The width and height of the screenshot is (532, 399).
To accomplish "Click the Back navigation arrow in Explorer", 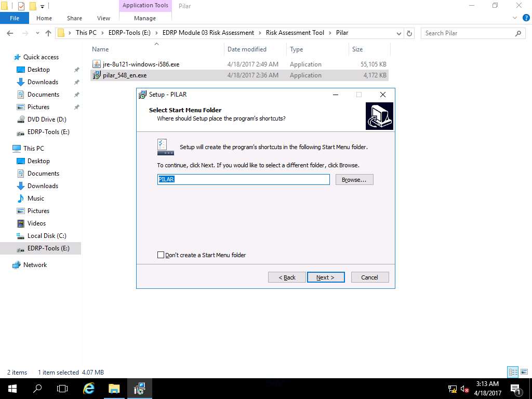I will point(10,33).
